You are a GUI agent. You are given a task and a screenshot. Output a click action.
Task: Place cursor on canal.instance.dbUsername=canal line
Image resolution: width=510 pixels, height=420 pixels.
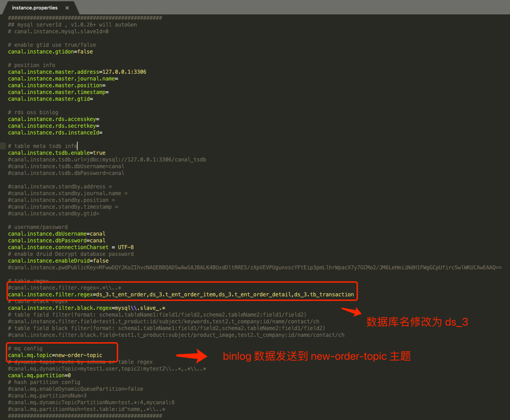click(57, 234)
